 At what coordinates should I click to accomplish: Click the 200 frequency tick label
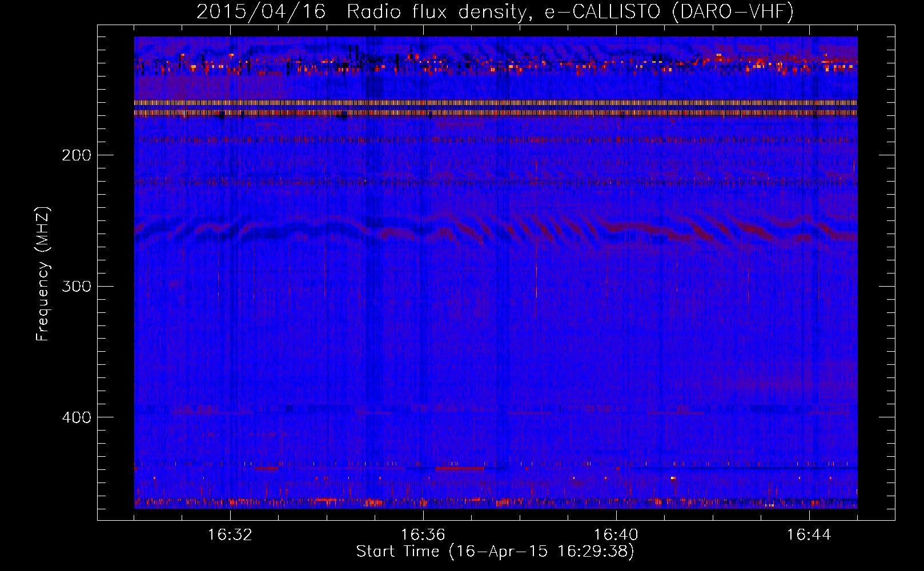point(77,155)
